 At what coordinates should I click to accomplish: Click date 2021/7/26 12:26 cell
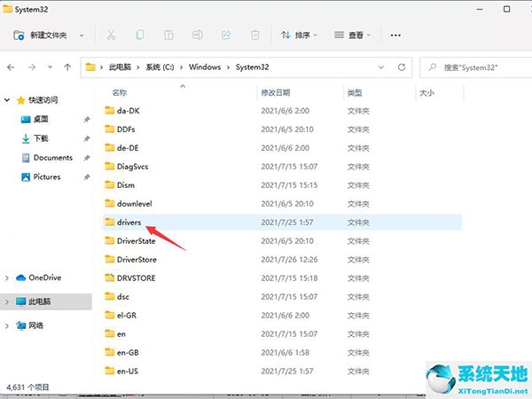click(x=289, y=260)
